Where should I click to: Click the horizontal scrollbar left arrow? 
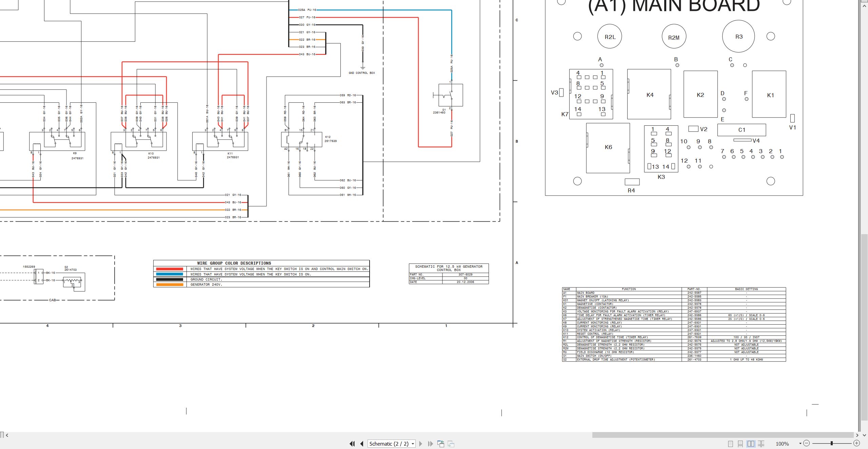(x=7, y=435)
